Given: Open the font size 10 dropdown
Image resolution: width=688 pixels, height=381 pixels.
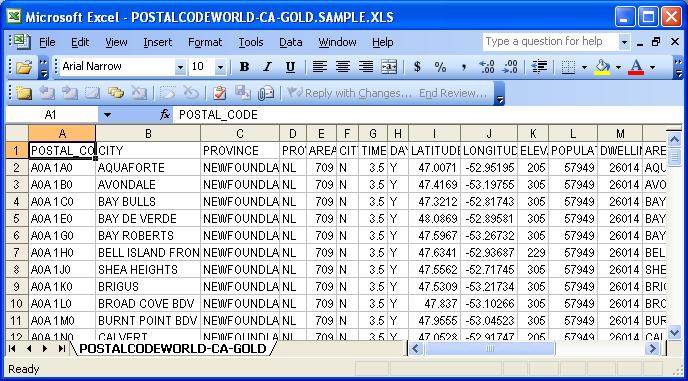Looking at the screenshot, I should tap(220, 67).
